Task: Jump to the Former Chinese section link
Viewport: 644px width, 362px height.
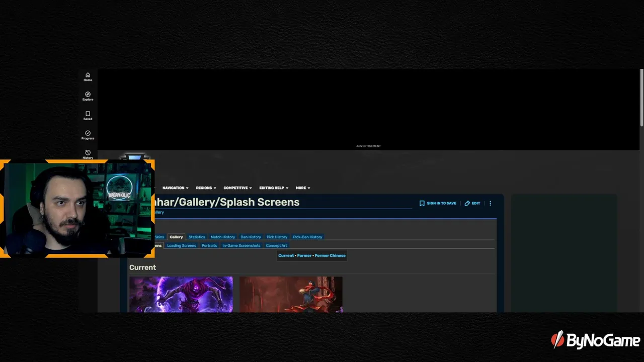Action: coord(330,255)
